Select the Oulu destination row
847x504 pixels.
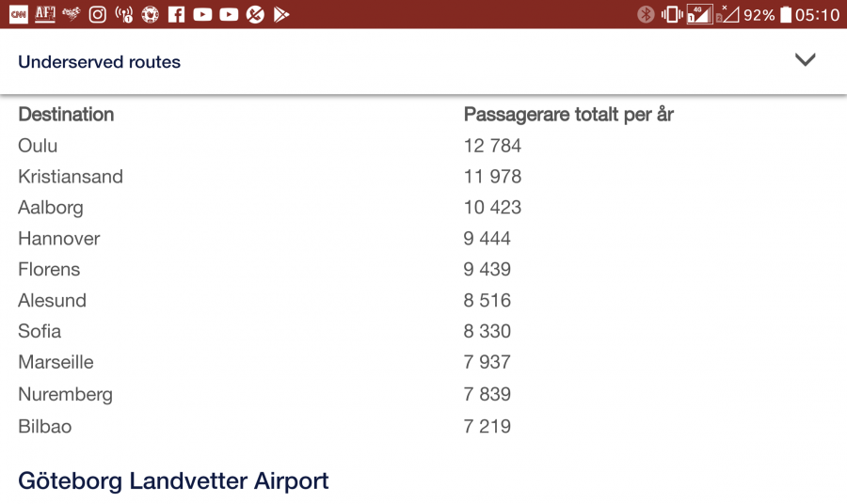point(38,146)
